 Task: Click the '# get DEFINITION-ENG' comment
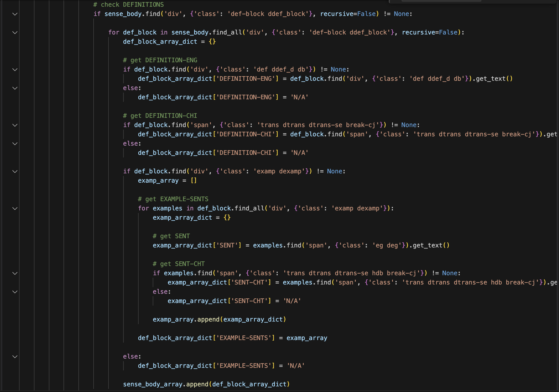[160, 60]
